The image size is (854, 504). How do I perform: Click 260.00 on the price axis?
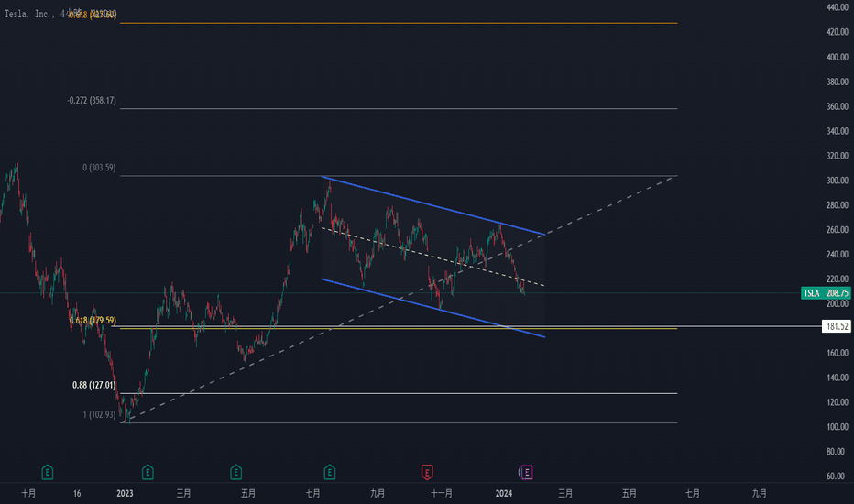pyautogui.click(x=838, y=229)
